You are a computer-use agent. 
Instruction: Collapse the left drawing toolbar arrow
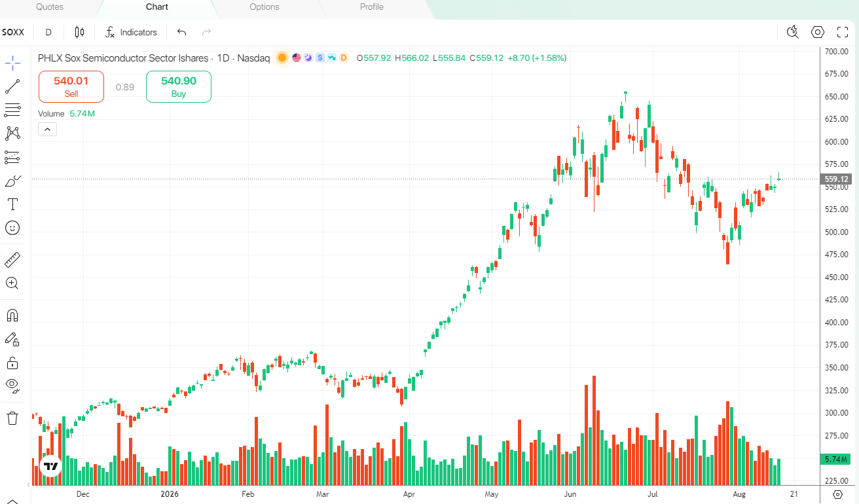(29, 485)
